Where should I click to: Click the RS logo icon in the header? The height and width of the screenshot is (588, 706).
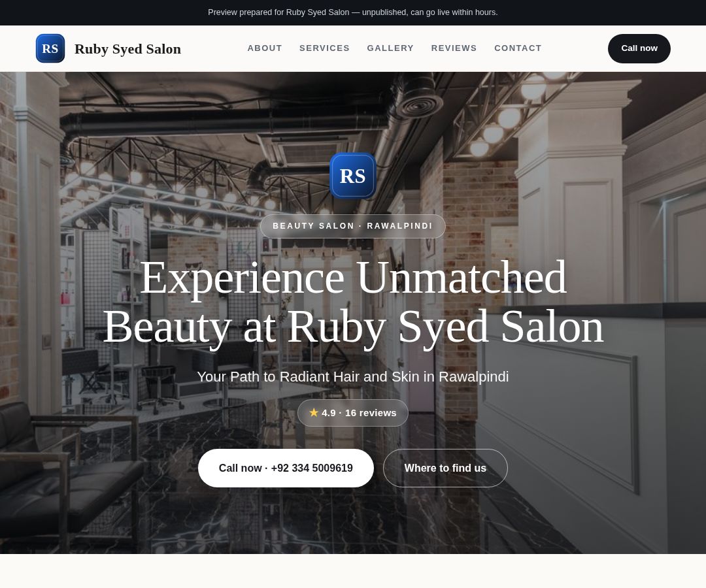tap(50, 48)
